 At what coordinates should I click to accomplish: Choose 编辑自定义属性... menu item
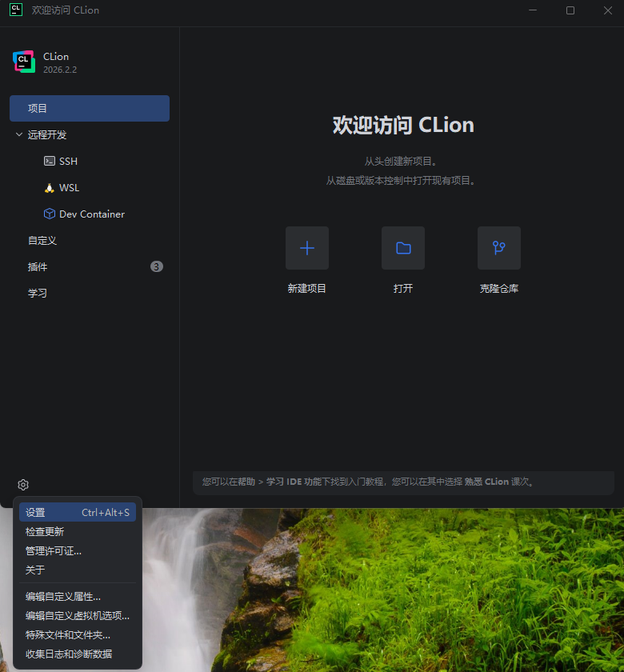click(78, 597)
